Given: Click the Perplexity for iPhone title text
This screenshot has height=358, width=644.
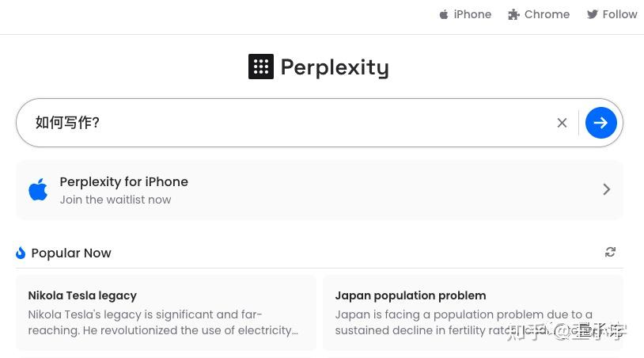Looking at the screenshot, I should tap(124, 181).
